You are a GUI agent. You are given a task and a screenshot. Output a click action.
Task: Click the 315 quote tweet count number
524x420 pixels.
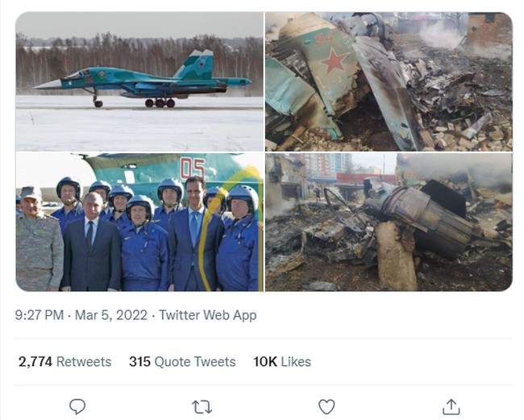click(139, 362)
